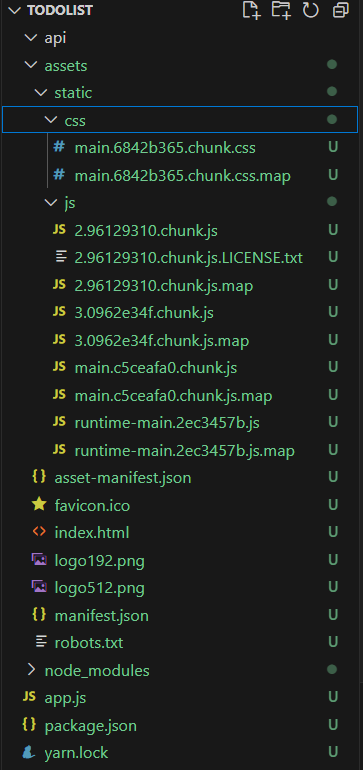
Task: Click JS icon of runtime-main.2ec3457b.js
Action: pyautogui.click(x=59, y=422)
